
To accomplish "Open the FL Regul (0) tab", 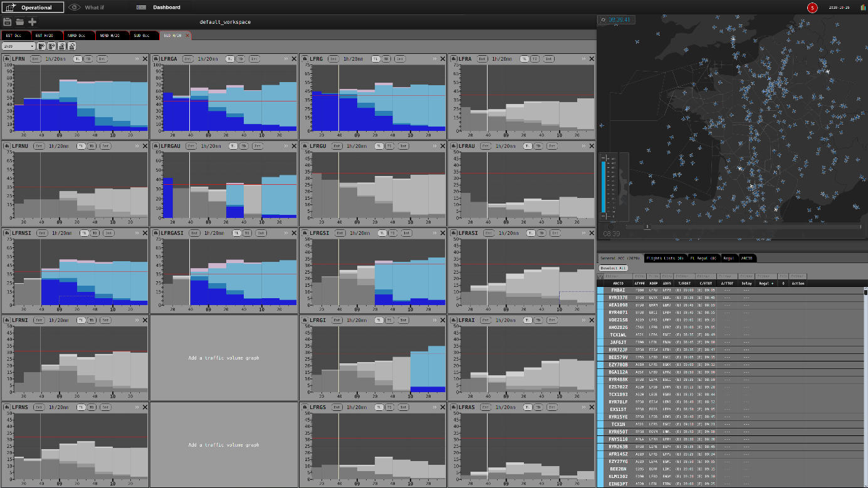I will (704, 258).
